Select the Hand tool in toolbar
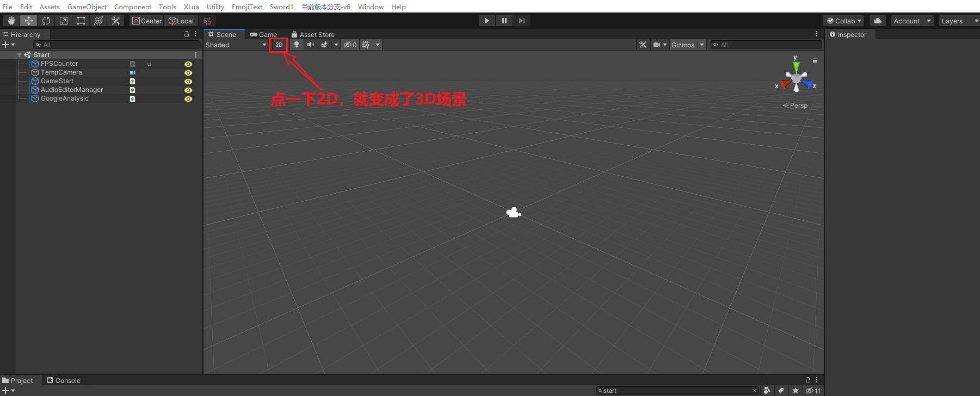Image resolution: width=980 pixels, height=396 pixels. click(x=11, y=21)
